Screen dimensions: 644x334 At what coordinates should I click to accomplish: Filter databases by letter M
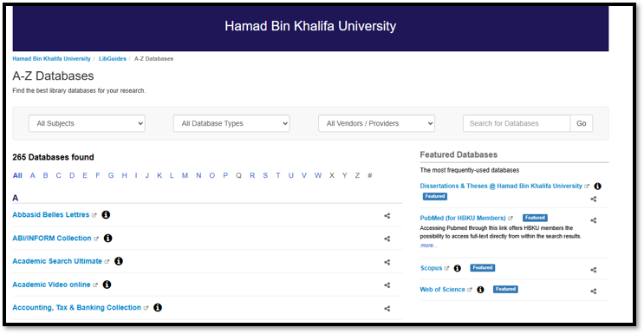click(185, 175)
